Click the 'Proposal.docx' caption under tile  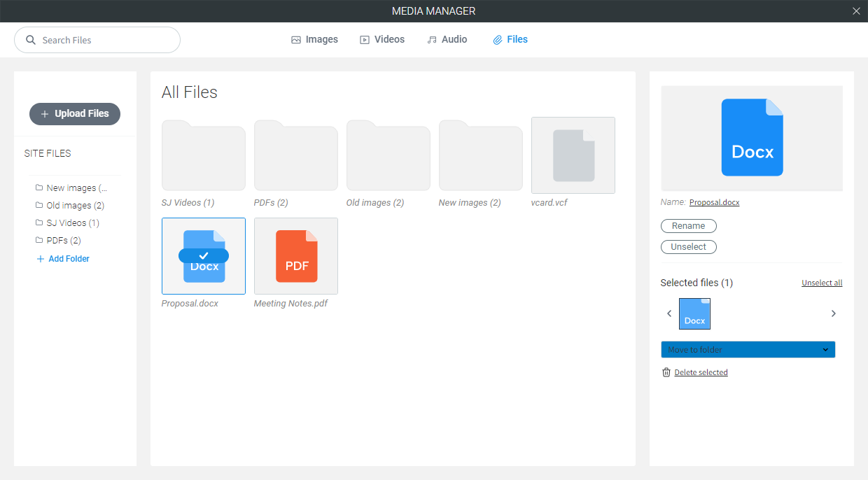190,304
